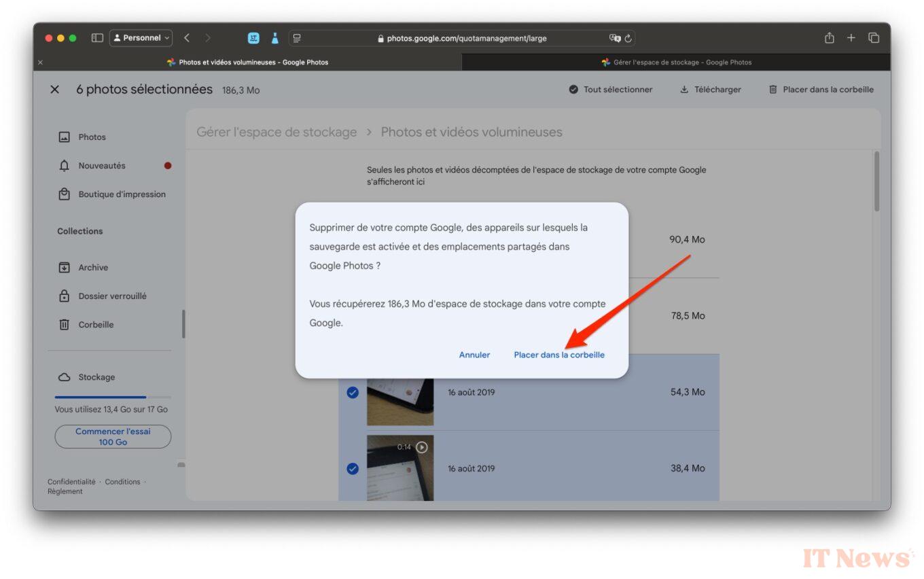Open new tab with plus icon
Viewport: 924px width, 579px height.
point(851,38)
